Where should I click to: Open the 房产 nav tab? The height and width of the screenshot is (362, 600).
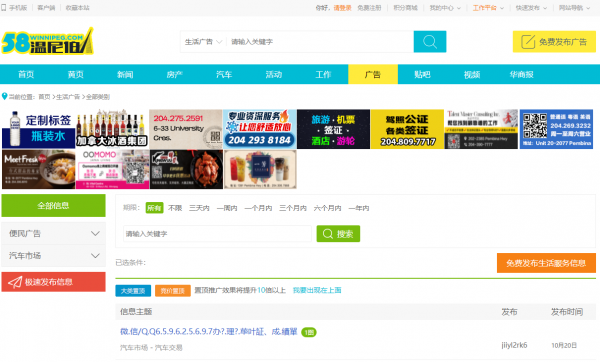click(174, 74)
